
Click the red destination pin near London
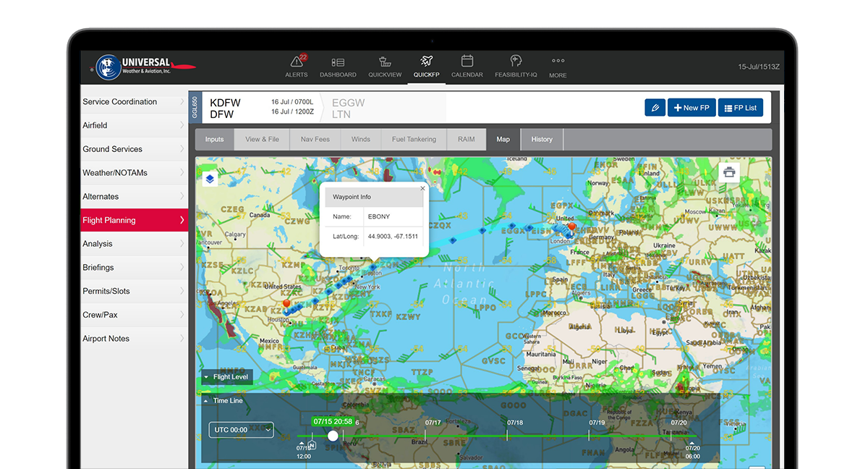[x=571, y=228]
